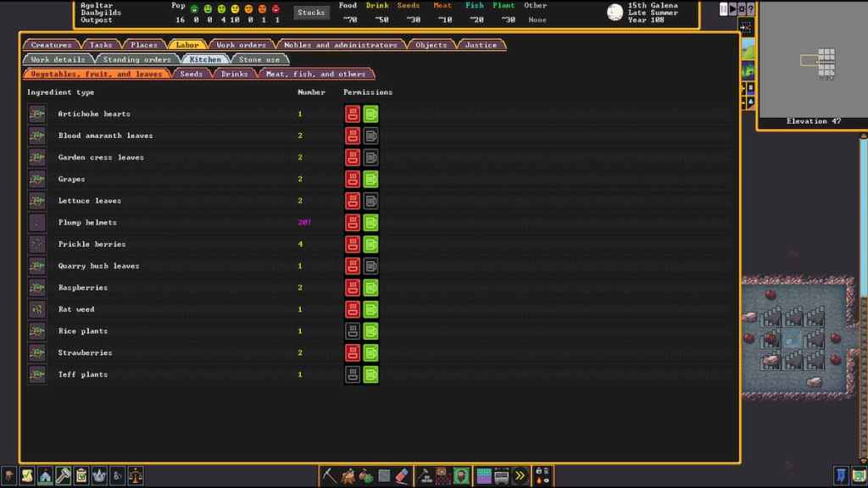Open the chop trees tool

click(348, 475)
